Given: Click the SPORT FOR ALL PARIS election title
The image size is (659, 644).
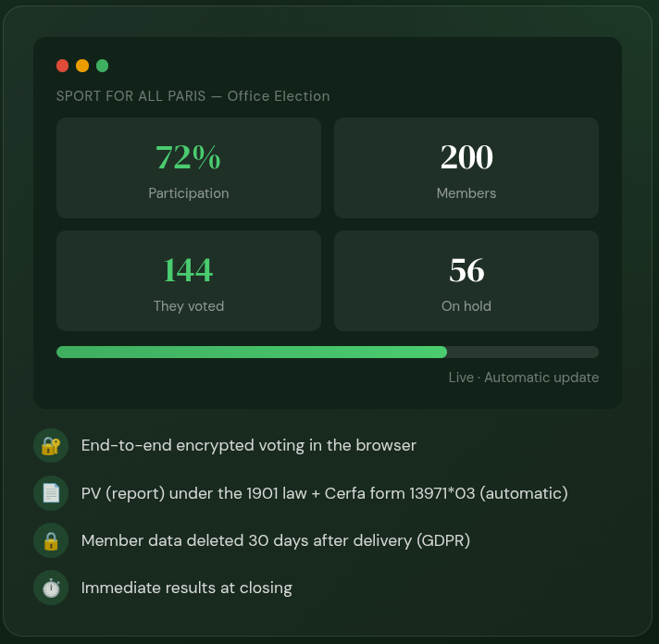Looking at the screenshot, I should pyautogui.click(x=193, y=96).
